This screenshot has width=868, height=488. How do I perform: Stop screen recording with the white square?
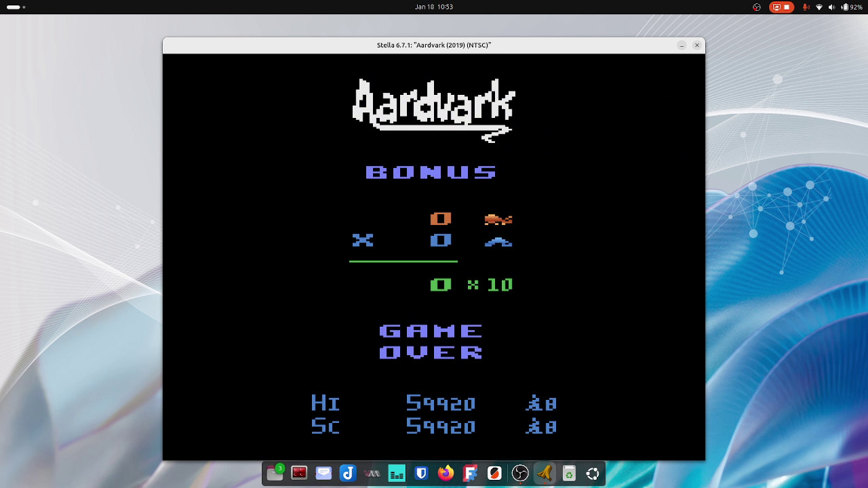click(x=787, y=7)
